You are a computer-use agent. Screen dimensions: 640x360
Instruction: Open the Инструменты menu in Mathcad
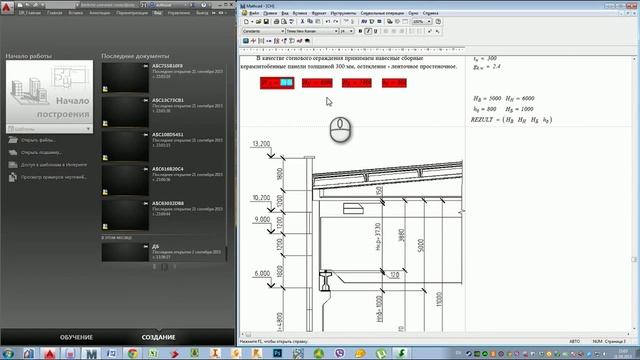click(343, 13)
